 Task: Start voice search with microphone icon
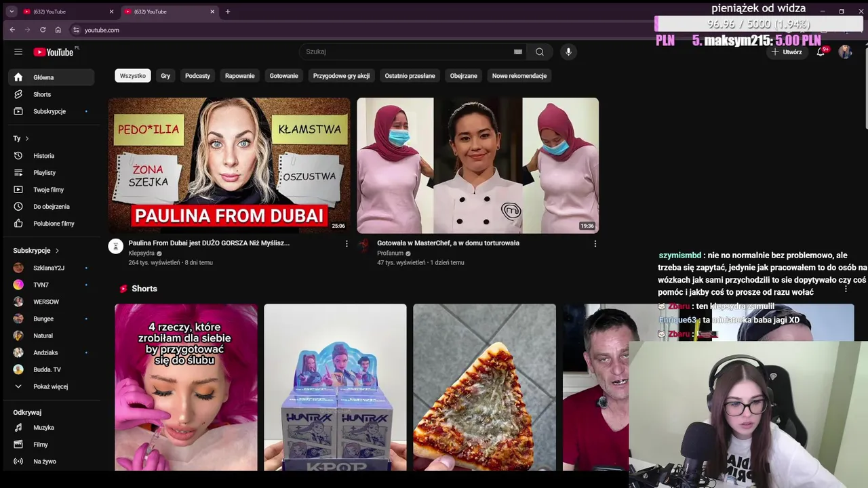[x=568, y=52]
